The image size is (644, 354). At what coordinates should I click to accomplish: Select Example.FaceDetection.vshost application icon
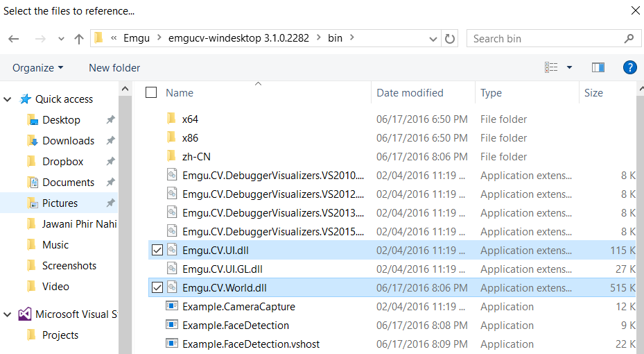(172, 344)
